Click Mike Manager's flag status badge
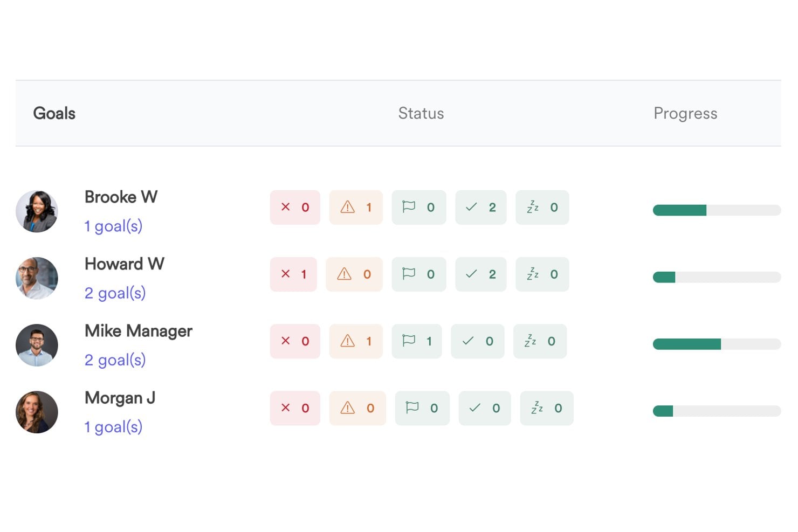The image size is (798, 532). click(x=417, y=341)
